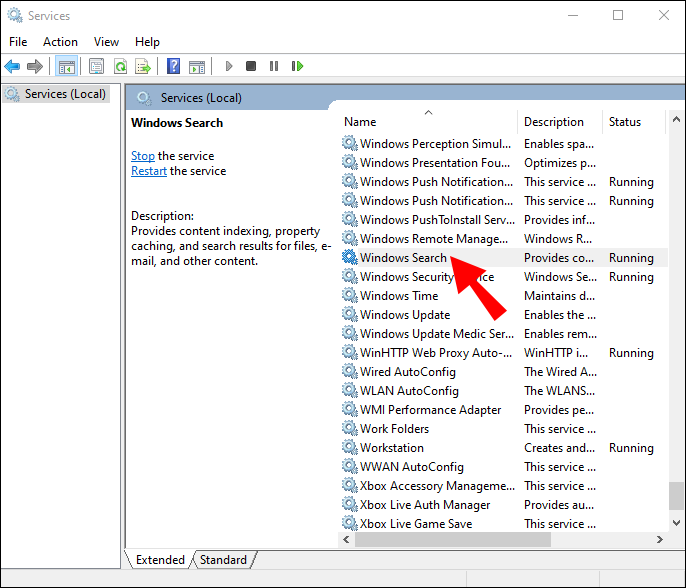
Task: Click the Forward arrow toolbar icon
Action: [x=35, y=66]
